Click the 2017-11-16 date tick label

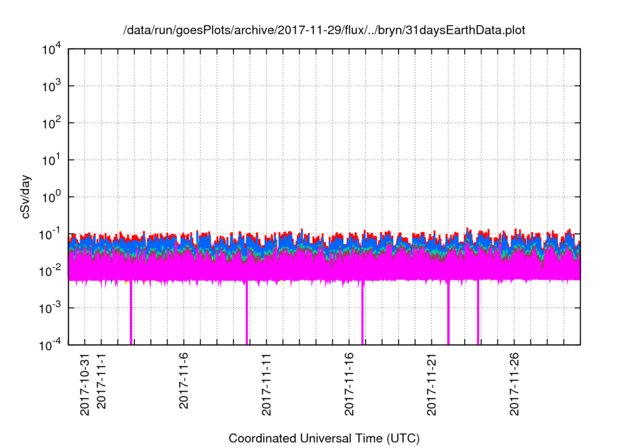349,384
